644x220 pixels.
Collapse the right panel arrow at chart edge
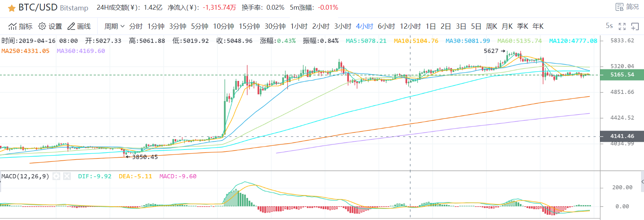pos(642,182)
